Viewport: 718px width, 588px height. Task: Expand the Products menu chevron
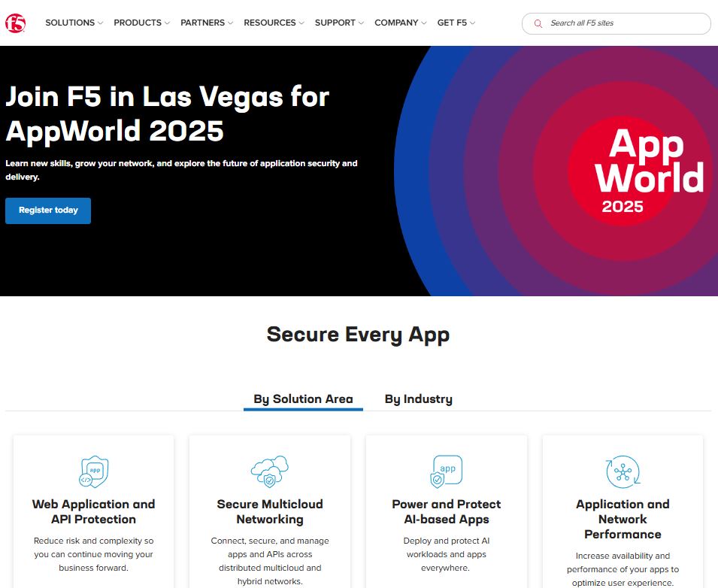tap(167, 23)
